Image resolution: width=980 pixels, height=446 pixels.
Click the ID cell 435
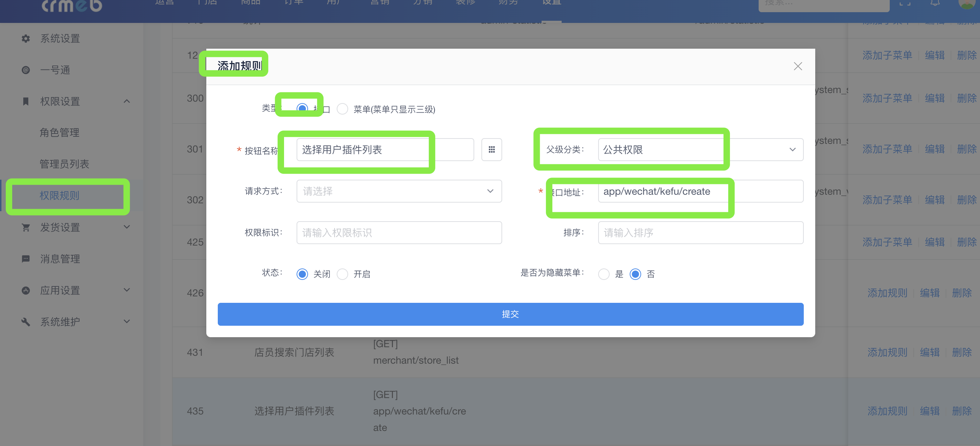(x=195, y=411)
